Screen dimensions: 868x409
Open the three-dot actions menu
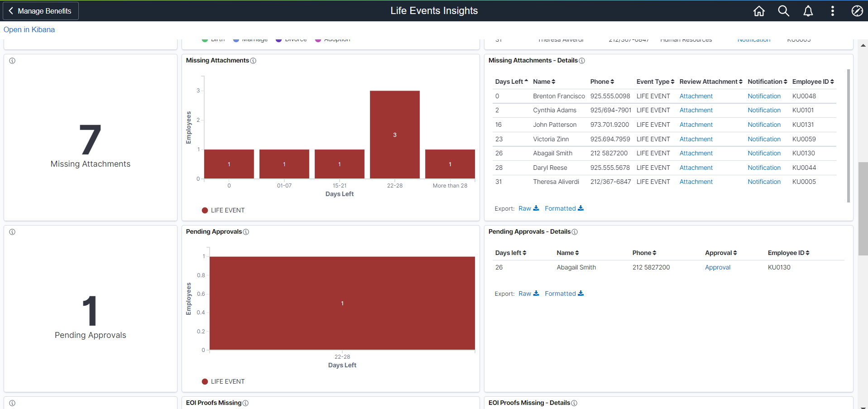pyautogui.click(x=832, y=11)
